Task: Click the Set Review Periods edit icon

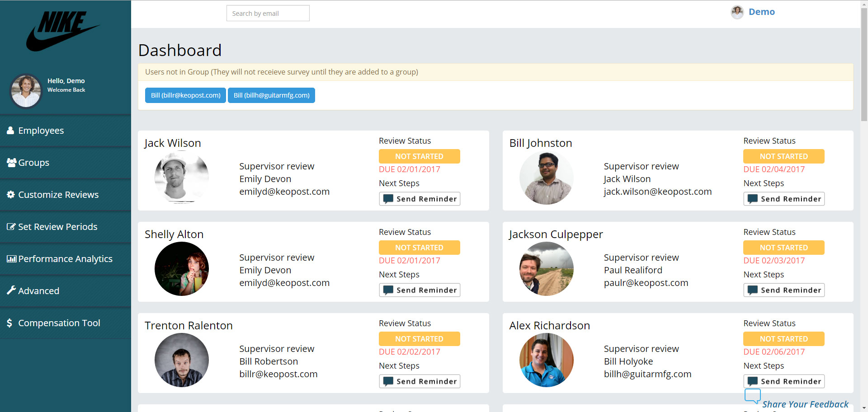Action: click(11, 227)
